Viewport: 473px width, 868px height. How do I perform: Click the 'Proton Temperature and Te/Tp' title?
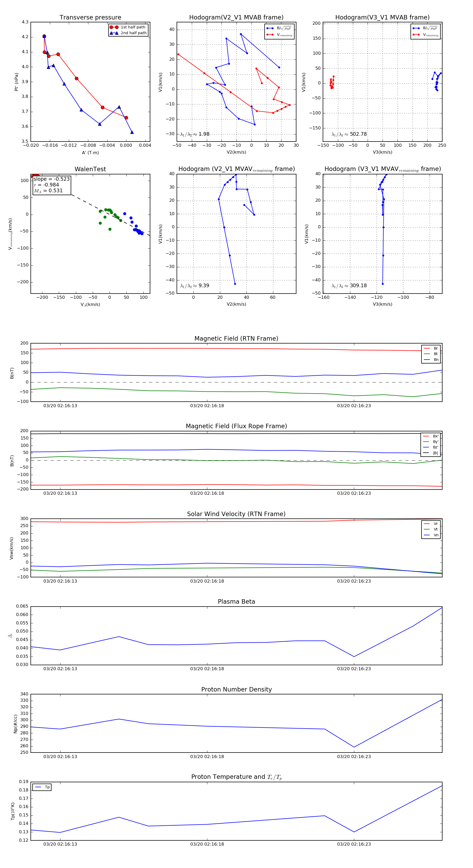tap(236, 777)
